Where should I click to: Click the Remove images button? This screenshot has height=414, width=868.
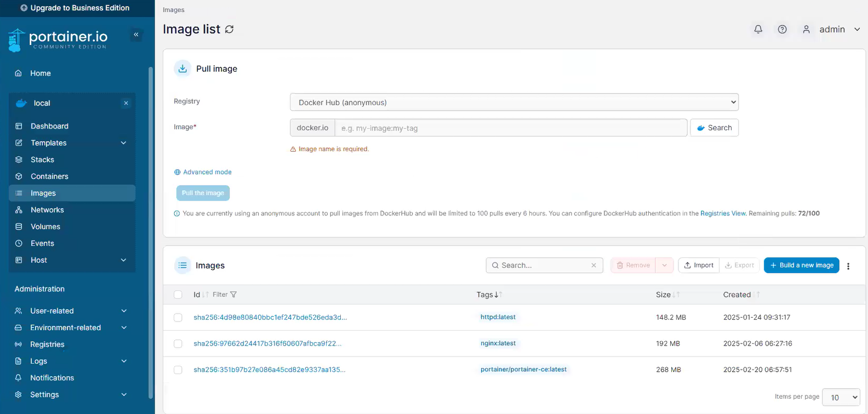point(633,266)
